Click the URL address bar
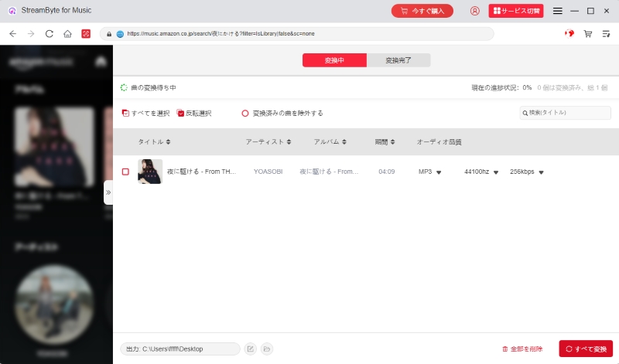Viewport: 619px width, 364px height. pyautogui.click(x=296, y=34)
